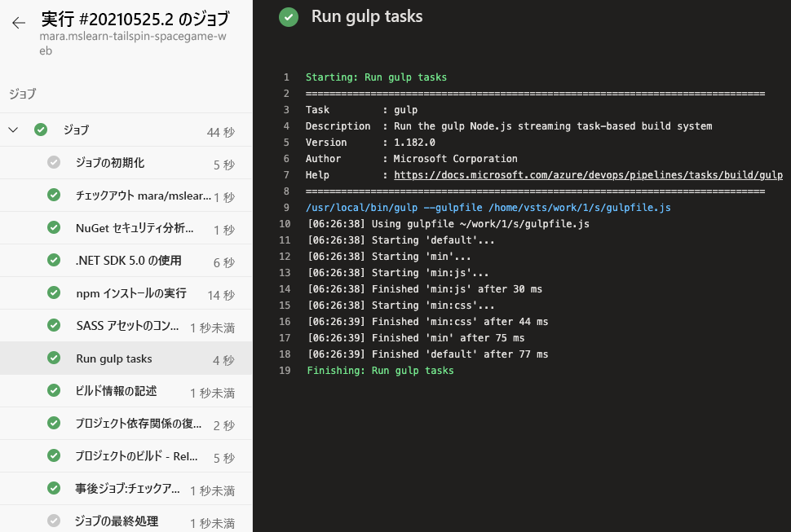791x532 pixels.
Task: Open the npm インストールの実行 step
Action: [126, 293]
